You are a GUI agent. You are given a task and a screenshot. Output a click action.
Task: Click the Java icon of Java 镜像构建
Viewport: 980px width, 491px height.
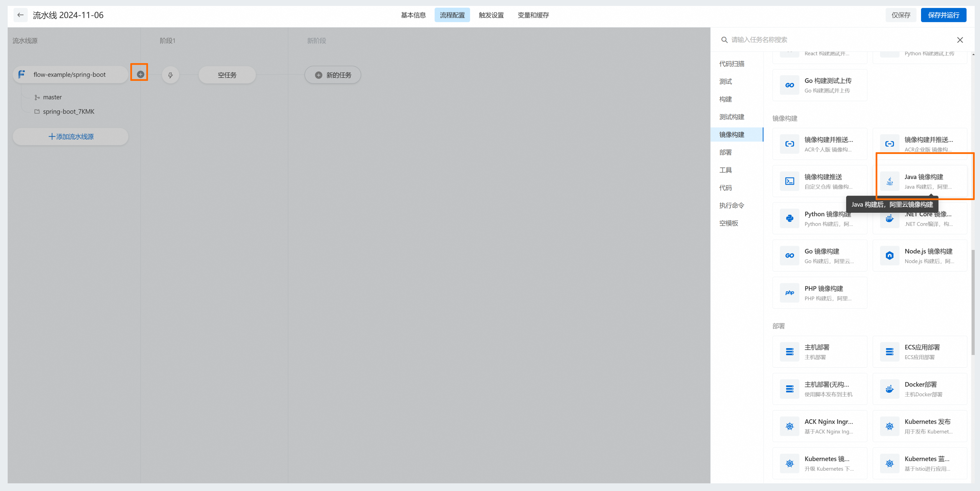(889, 181)
